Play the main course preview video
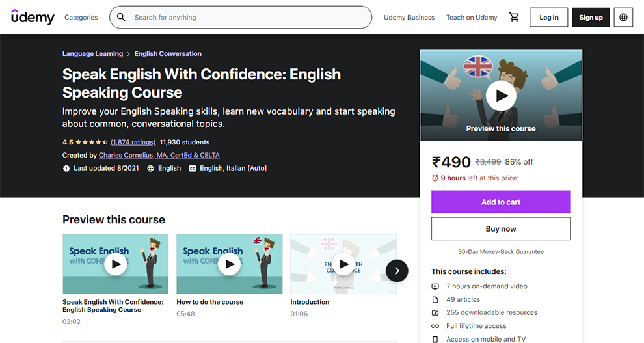Image resolution: width=644 pixels, height=343 pixels. pos(501,95)
